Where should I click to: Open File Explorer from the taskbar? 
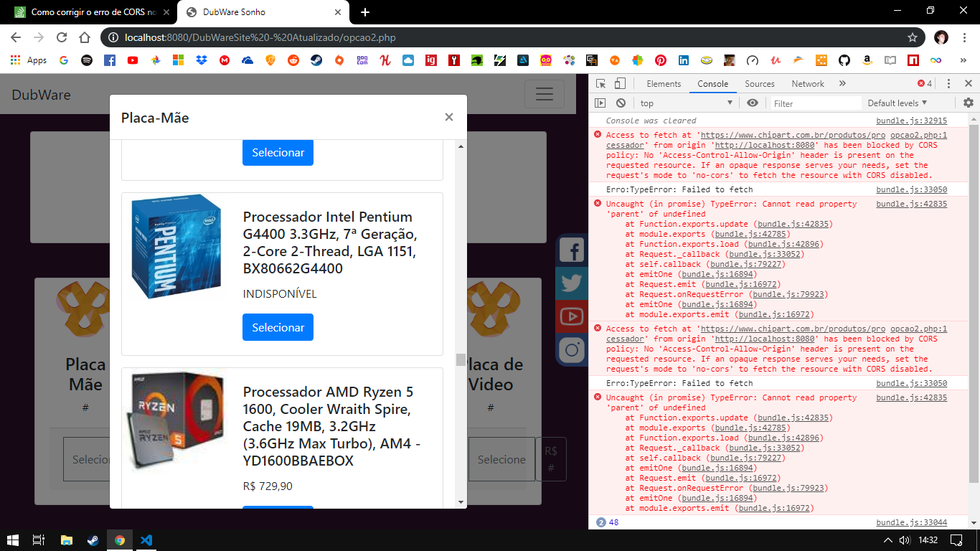[67, 540]
